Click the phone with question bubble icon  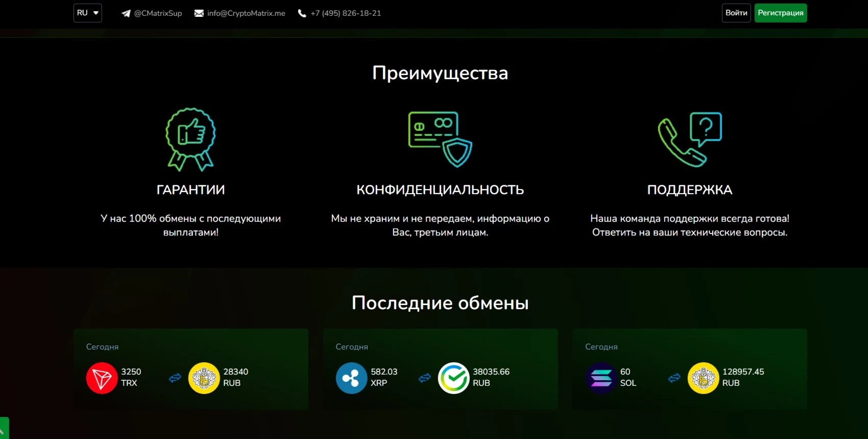690,139
